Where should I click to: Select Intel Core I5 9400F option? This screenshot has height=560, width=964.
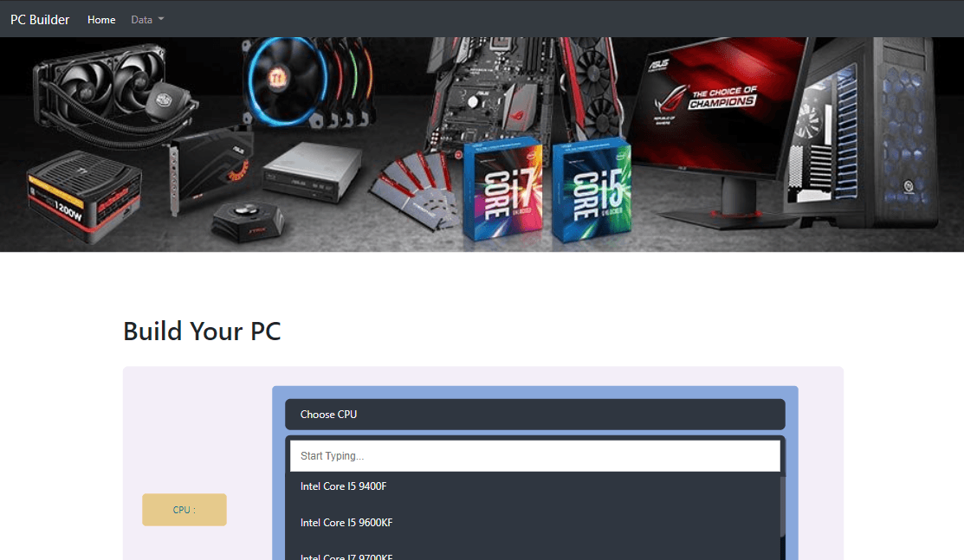tap(343, 486)
